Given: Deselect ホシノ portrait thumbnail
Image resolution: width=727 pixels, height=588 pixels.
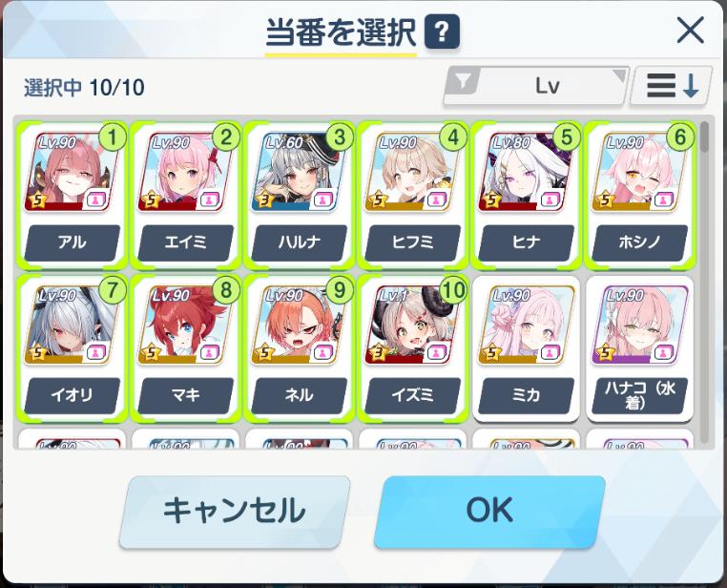Looking at the screenshot, I should [x=640, y=173].
